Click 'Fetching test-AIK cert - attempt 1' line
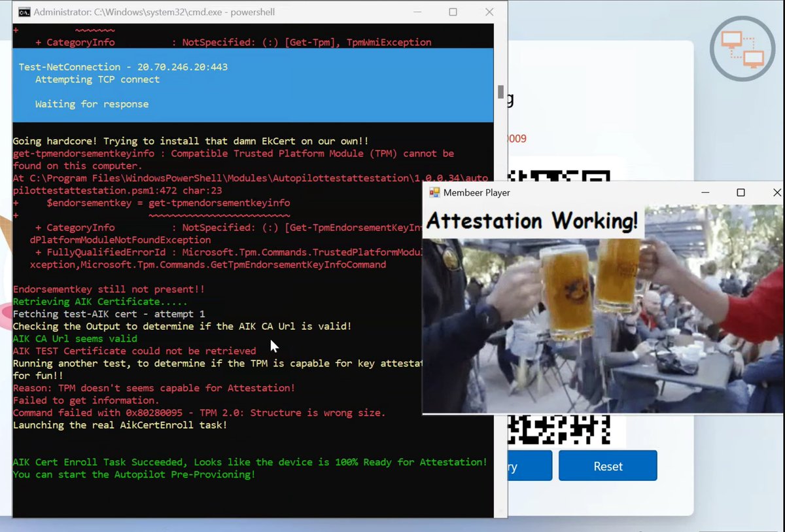 coord(109,314)
